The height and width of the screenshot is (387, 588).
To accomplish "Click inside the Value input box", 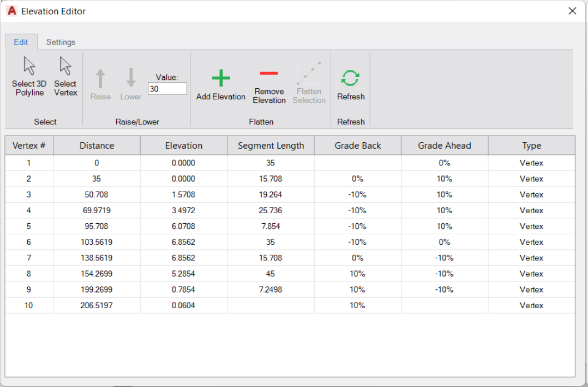I will click(167, 88).
